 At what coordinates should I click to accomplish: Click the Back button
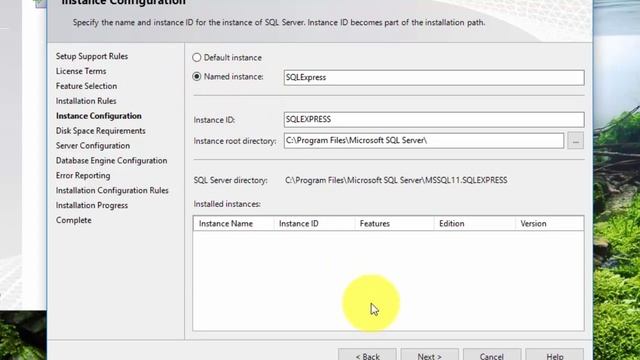(x=367, y=354)
